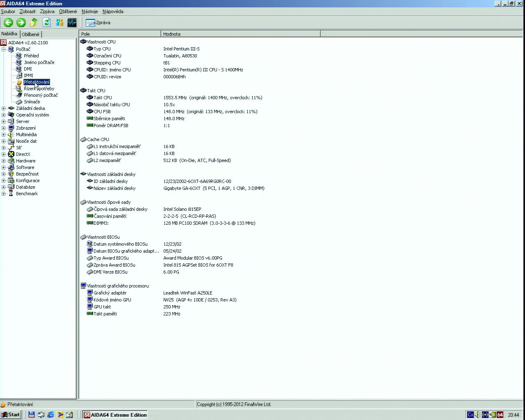525x420 pixels.
Task: Open the Soubor menu
Action: click(x=8, y=11)
